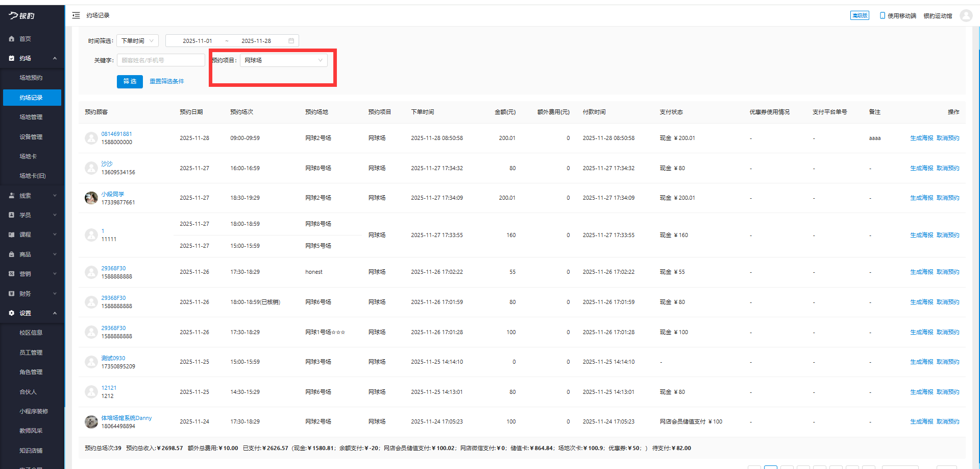The width and height of the screenshot is (980, 469).
Task: Click the 重置筛选条件 reset link
Action: [167, 81]
